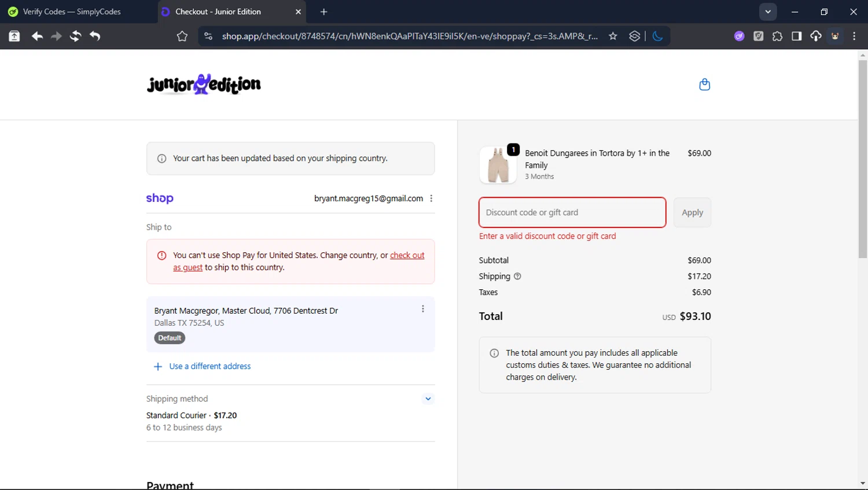Expand the shipping method chevron
Screen dimensions: 868x490
click(428, 399)
